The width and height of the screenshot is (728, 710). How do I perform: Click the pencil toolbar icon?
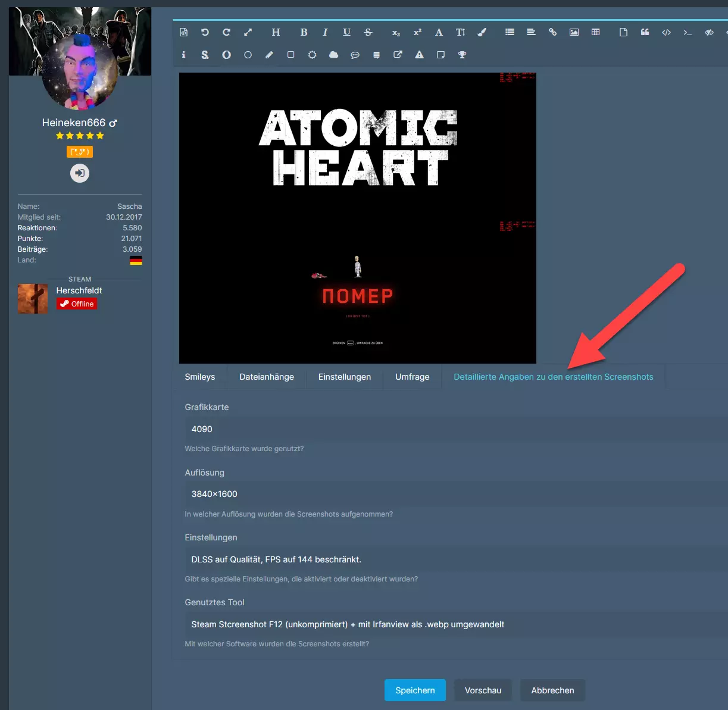(269, 55)
